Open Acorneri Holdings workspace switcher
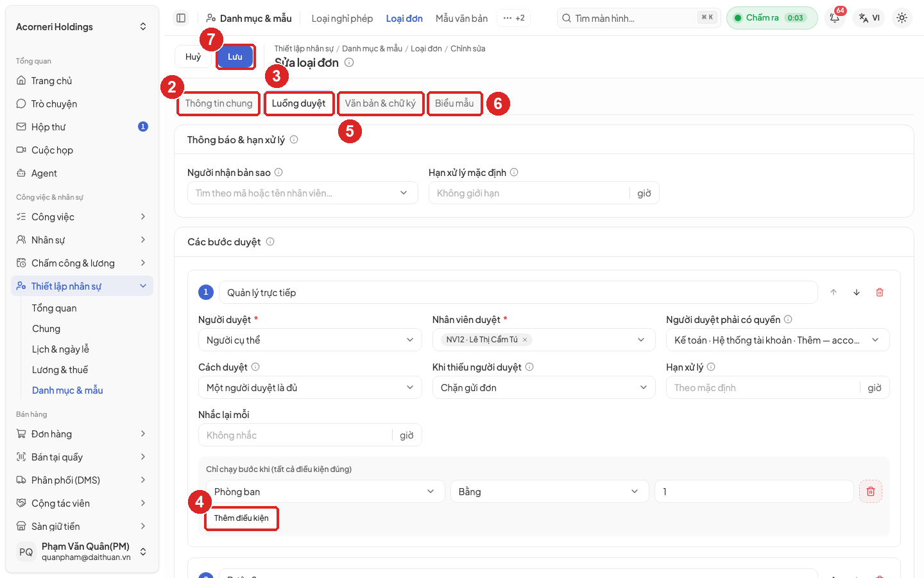This screenshot has width=924, height=578. (82, 26)
